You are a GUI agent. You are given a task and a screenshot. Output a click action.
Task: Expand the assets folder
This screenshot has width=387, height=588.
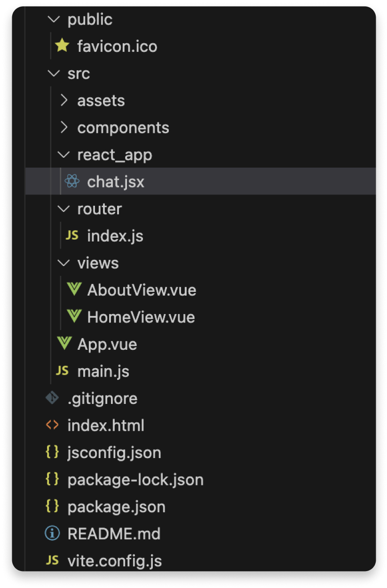tap(64, 100)
